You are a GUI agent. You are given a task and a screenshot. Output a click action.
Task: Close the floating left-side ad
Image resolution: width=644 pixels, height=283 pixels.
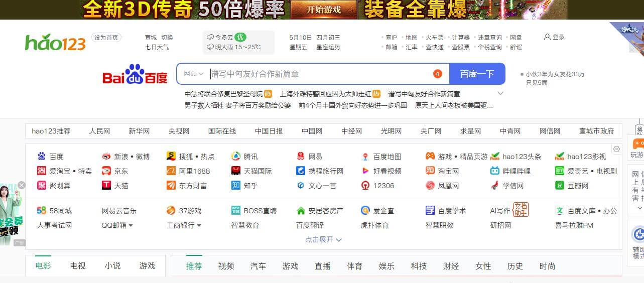(x=22, y=185)
